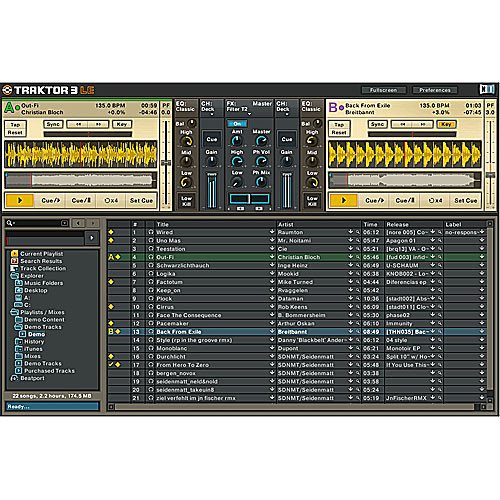
Task: Open the right CH Deck dropdown
Action: [x=287, y=114]
